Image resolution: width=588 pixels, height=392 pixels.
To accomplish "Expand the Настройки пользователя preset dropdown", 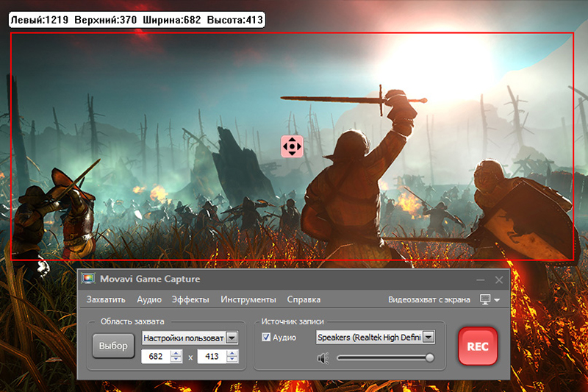I will click(x=232, y=338).
